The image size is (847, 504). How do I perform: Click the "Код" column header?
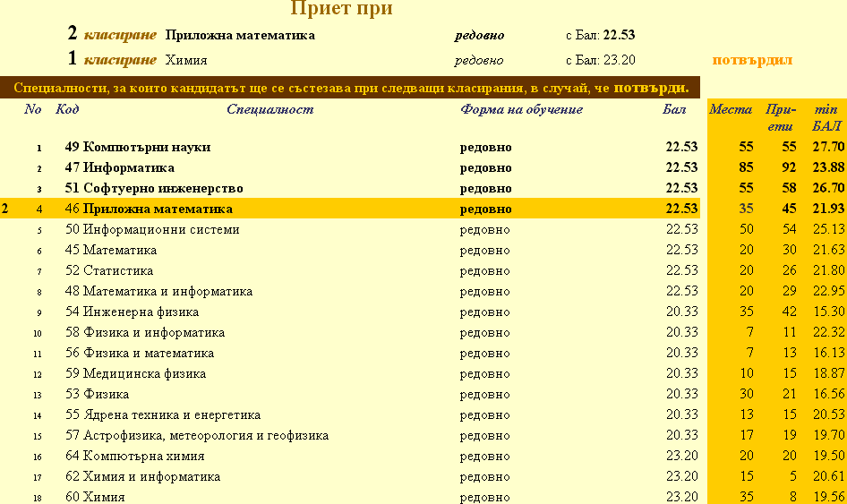click(x=66, y=109)
